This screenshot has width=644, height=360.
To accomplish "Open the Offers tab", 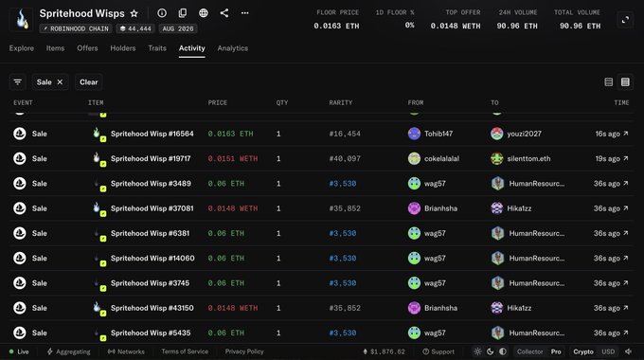I will (87, 48).
